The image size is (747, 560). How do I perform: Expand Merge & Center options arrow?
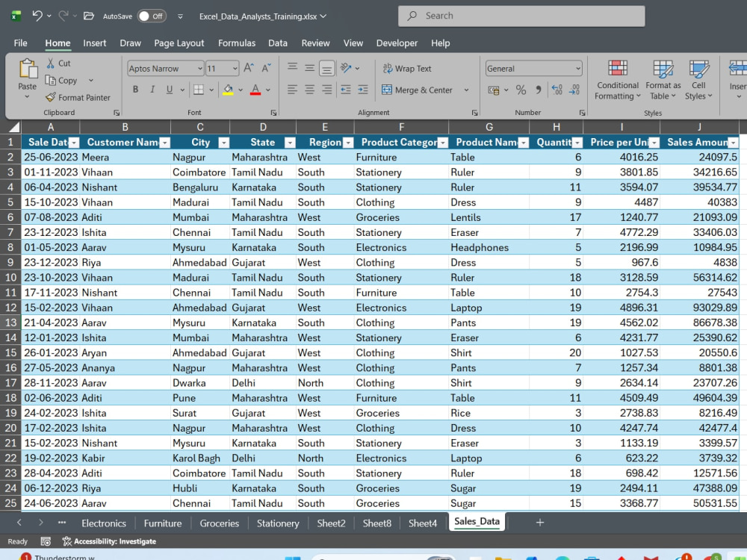point(466,90)
